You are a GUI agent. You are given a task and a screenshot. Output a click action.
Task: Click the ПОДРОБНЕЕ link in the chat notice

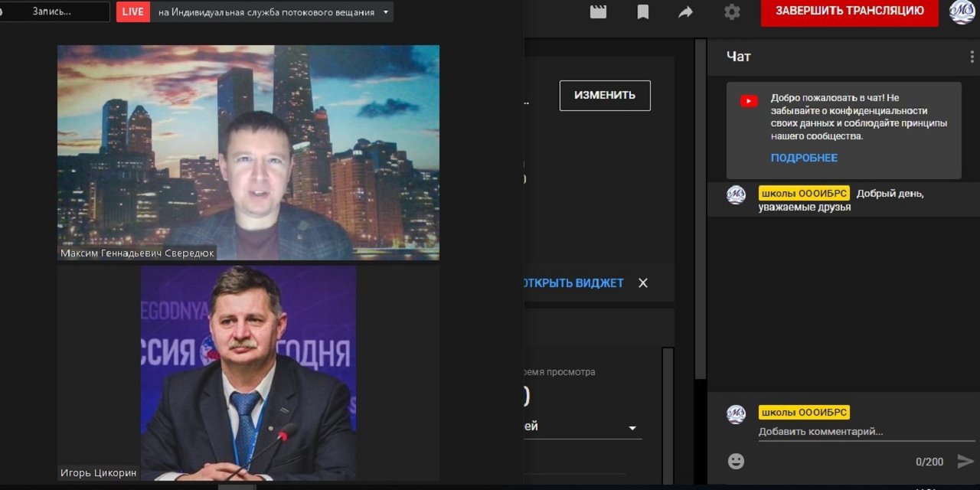(x=804, y=157)
